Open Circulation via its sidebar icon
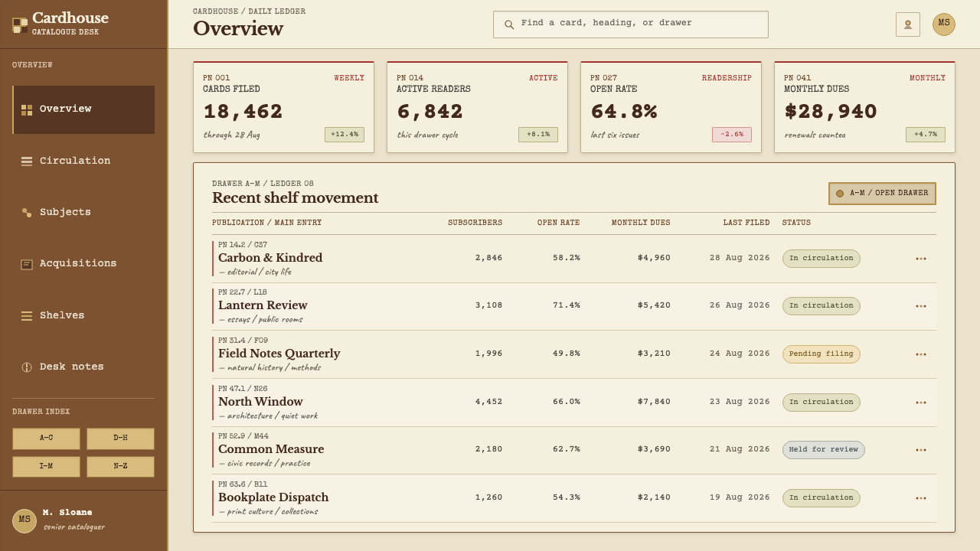 click(x=27, y=161)
